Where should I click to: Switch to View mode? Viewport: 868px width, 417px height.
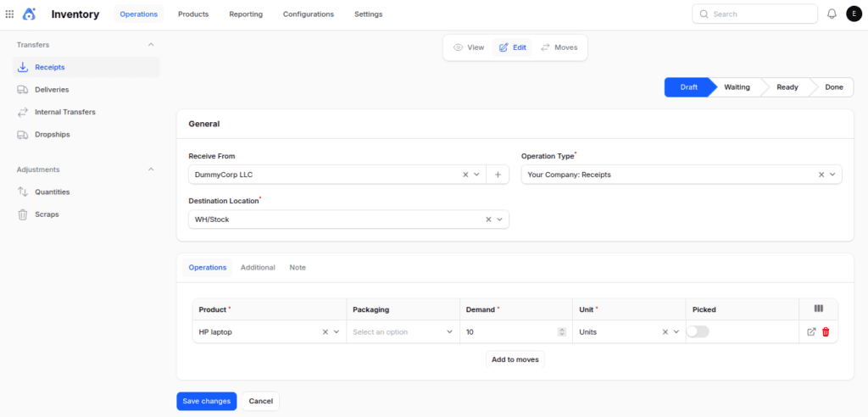[468, 47]
